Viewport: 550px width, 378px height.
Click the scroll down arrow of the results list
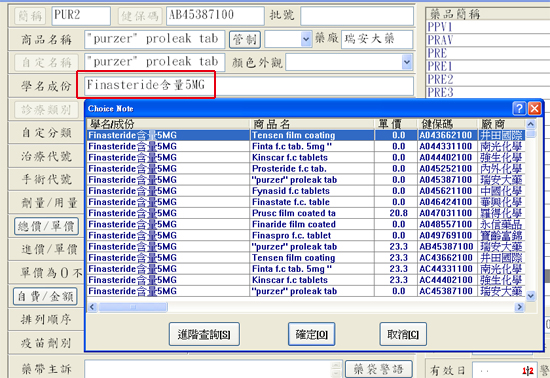coord(531,296)
